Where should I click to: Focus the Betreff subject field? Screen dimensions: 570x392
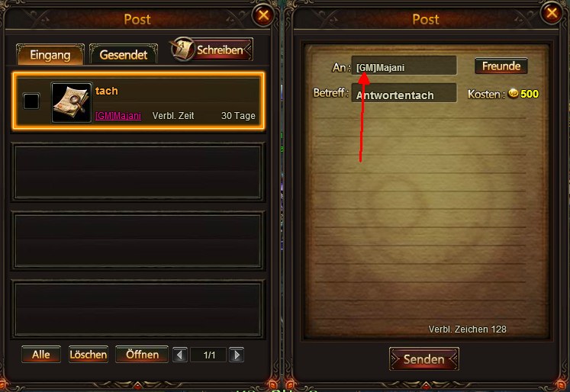404,93
